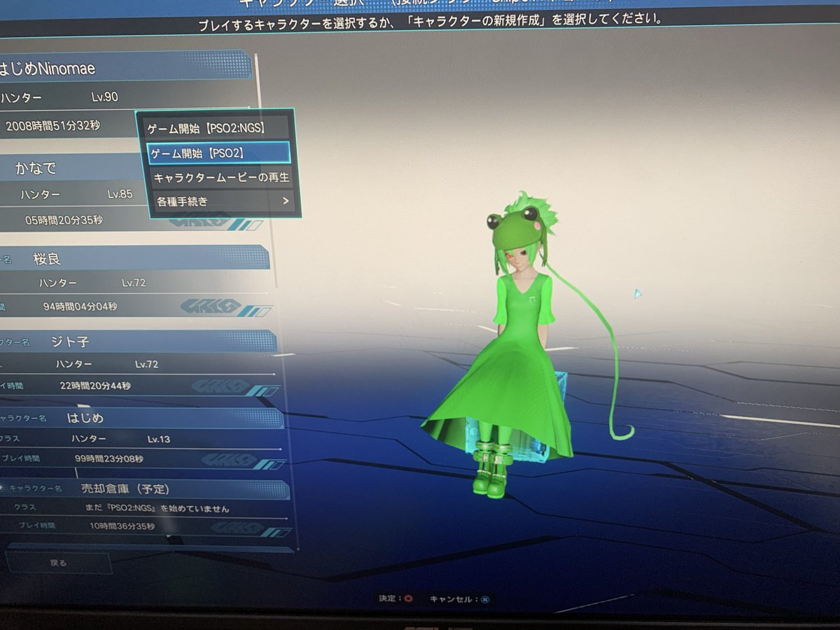Select the かなで character entry

(x=70, y=168)
